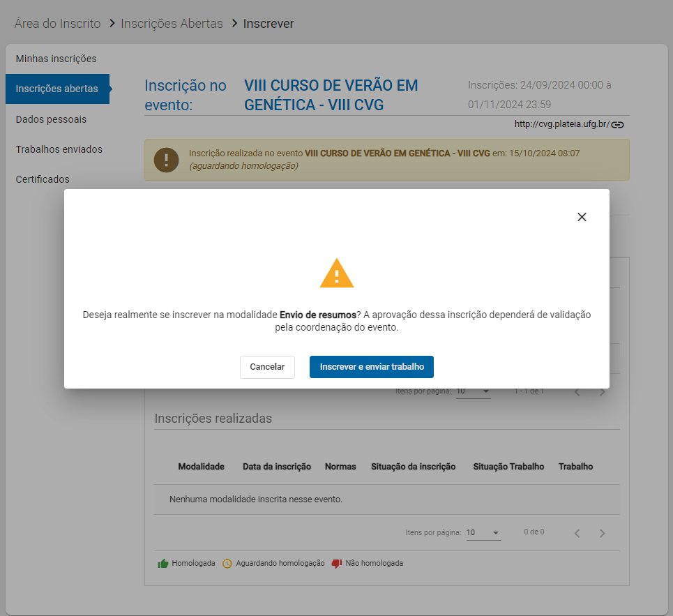Image resolution: width=673 pixels, height=616 pixels.
Task: Click the Situação Trabalho column header
Action: pyautogui.click(x=508, y=467)
